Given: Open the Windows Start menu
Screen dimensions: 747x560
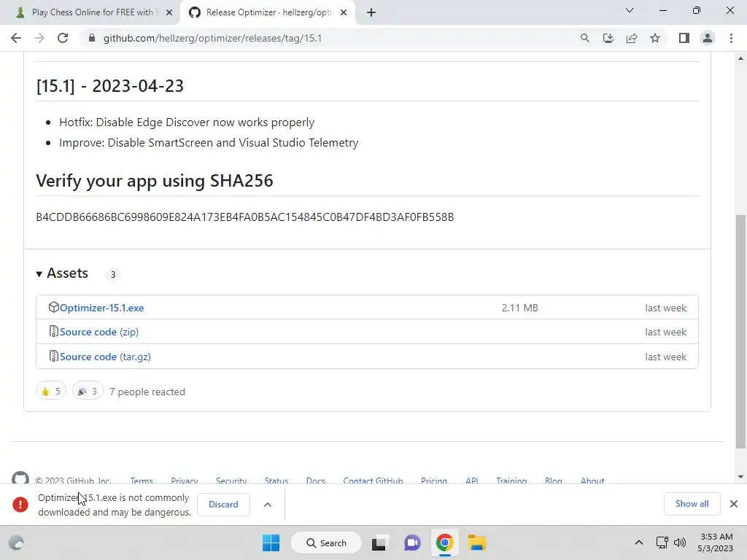Looking at the screenshot, I should click(x=271, y=542).
